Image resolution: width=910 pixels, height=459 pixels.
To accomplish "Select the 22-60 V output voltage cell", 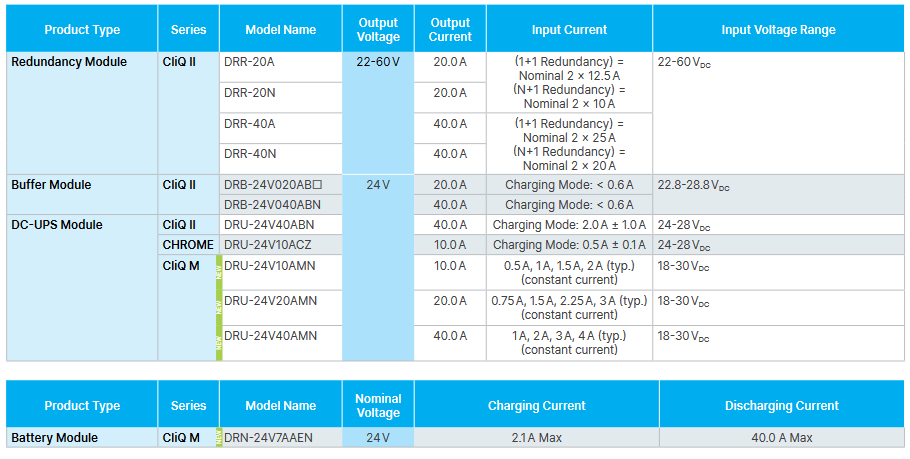I will point(377,62).
